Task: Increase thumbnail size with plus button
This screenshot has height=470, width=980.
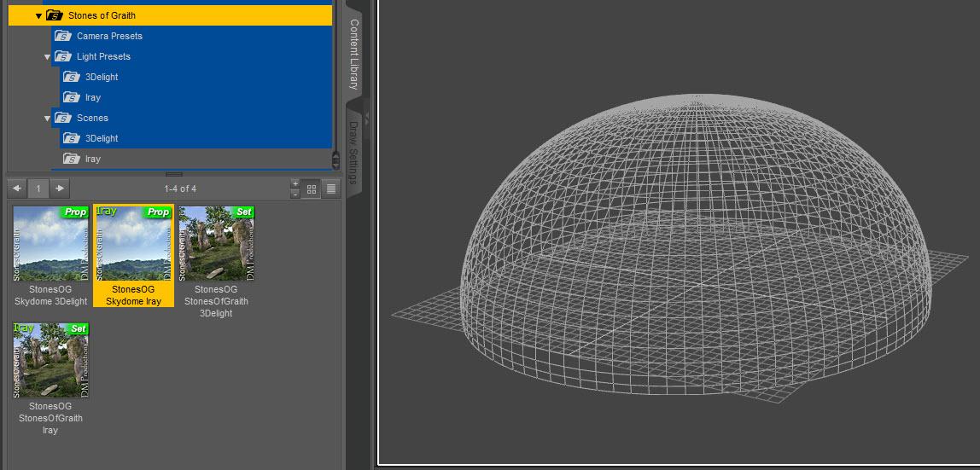Action: click(295, 184)
